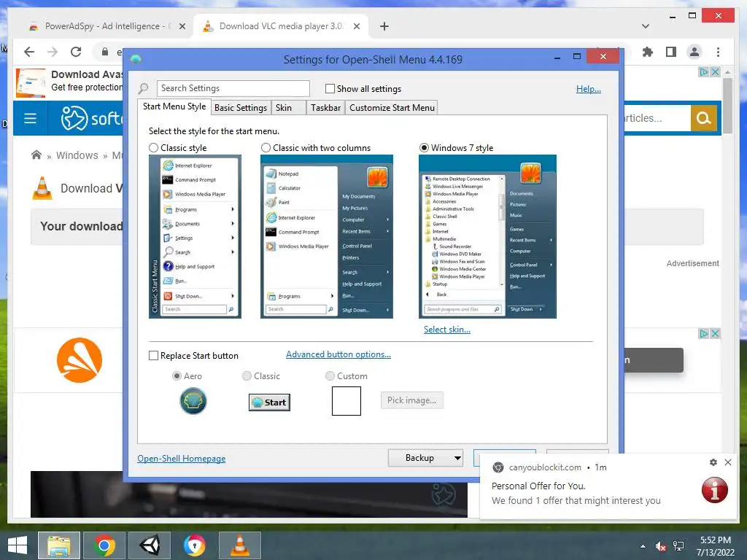Open the Help... link

click(x=589, y=88)
